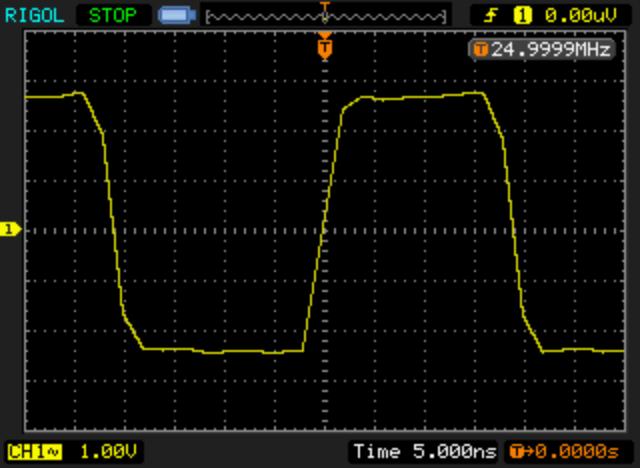640x468 pixels.
Task: Click the 1.00V vertical scale readout
Action: click(108, 452)
